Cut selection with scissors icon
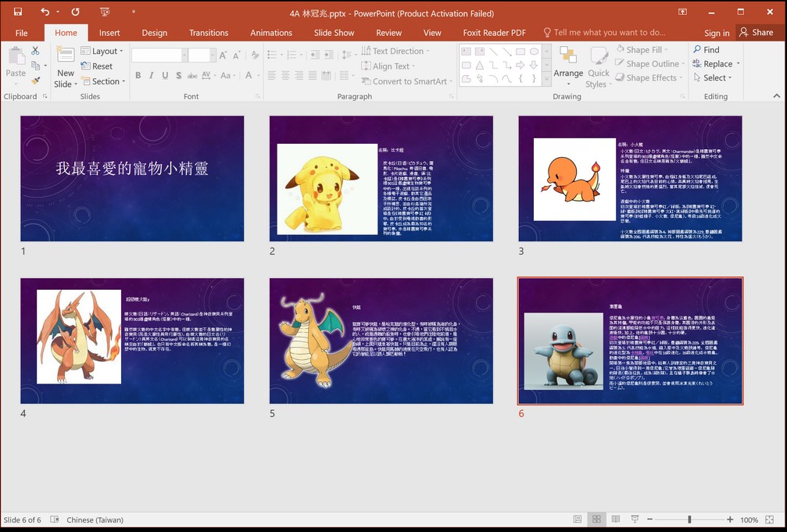The image size is (787, 532). [x=35, y=51]
